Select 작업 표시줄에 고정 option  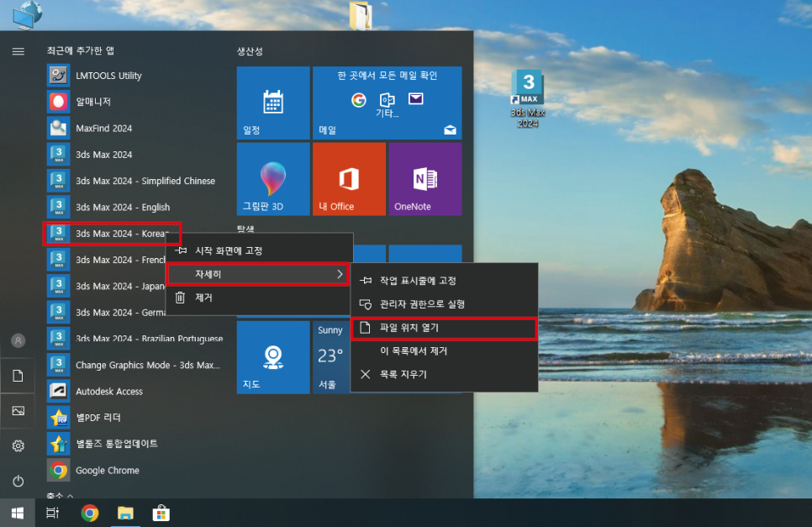pyautogui.click(x=445, y=281)
